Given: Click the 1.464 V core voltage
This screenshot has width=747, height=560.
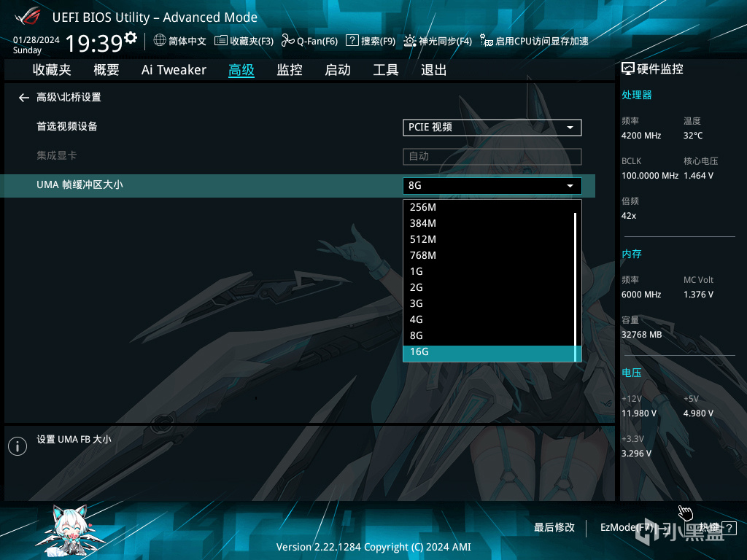Looking at the screenshot, I should click(x=698, y=176).
